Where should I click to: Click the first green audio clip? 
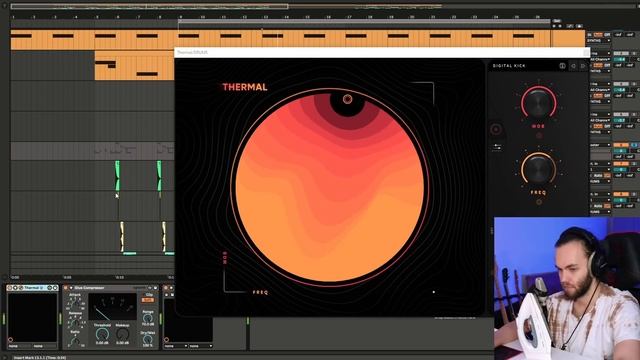coord(118,176)
